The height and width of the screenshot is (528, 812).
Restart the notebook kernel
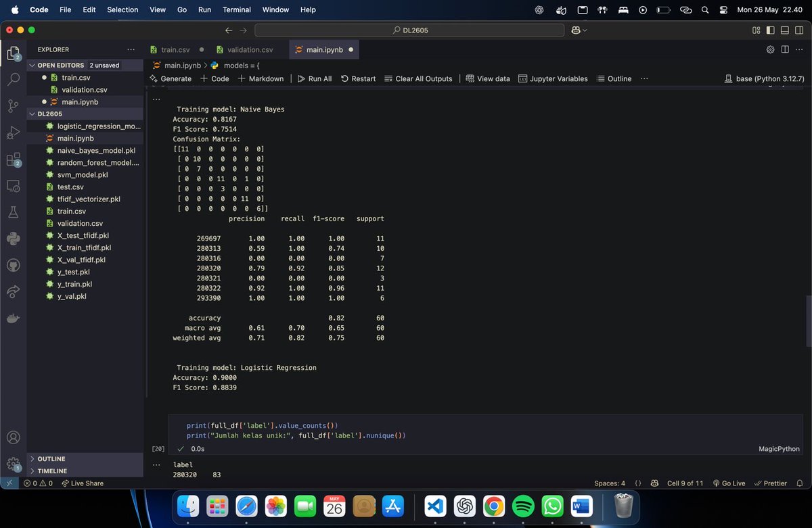[x=358, y=78]
